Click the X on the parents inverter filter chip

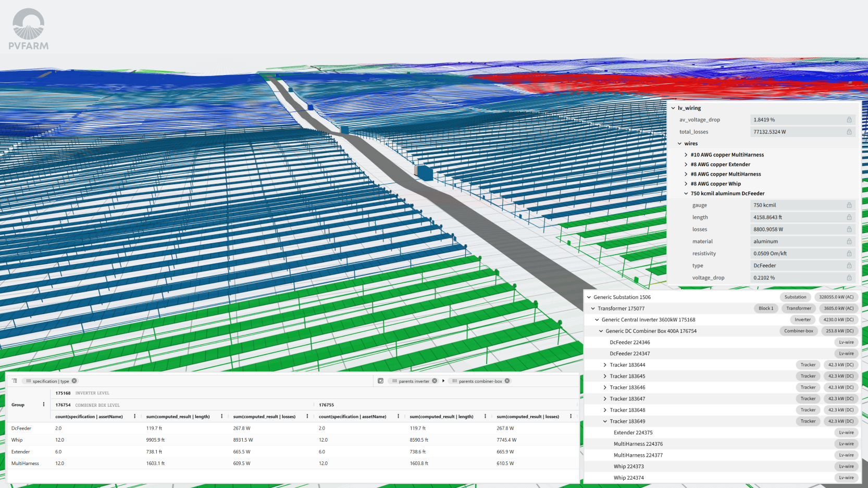(434, 381)
